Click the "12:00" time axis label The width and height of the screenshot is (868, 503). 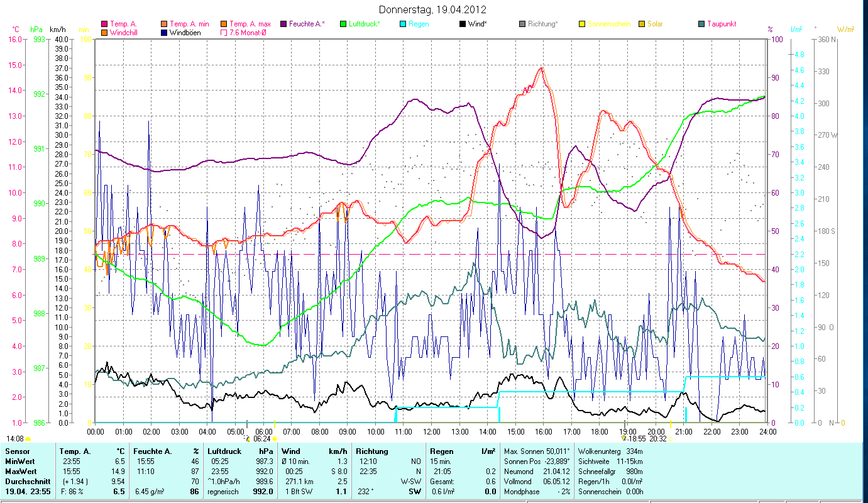pos(432,432)
